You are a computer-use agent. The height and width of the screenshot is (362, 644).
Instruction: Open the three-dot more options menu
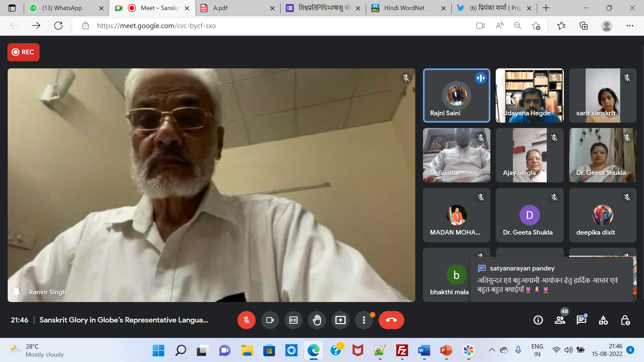coord(364,320)
